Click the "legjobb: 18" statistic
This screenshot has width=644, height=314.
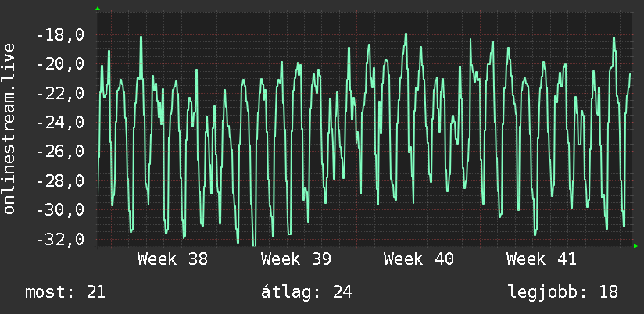563,292
